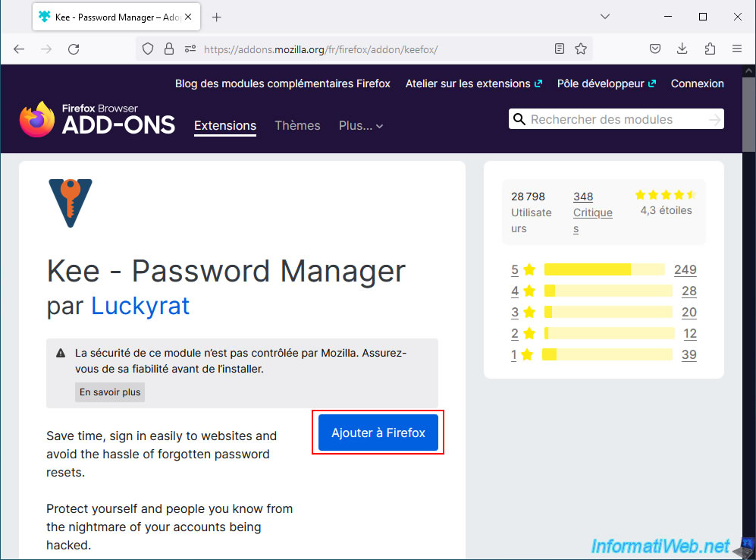Click the scrollbar up arrow
Viewport: 756px width, 560px height.
coord(748,71)
